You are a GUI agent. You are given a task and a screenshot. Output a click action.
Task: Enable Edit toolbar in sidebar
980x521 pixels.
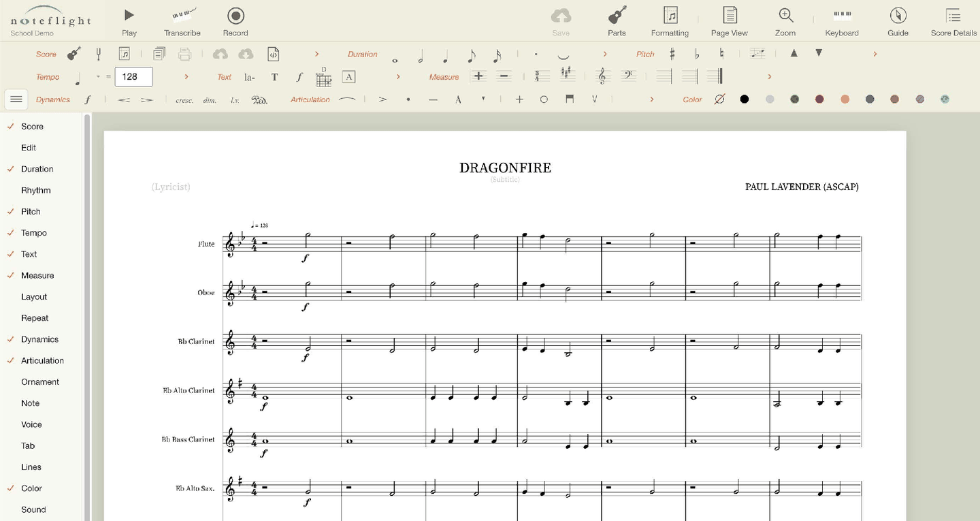click(29, 148)
